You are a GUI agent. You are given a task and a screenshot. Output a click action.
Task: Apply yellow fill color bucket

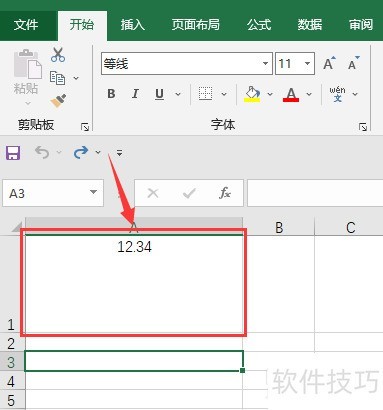252,94
